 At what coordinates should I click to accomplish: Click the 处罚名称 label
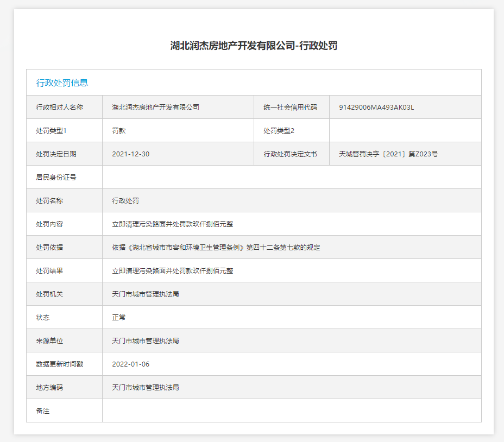click(x=49, y=200)
